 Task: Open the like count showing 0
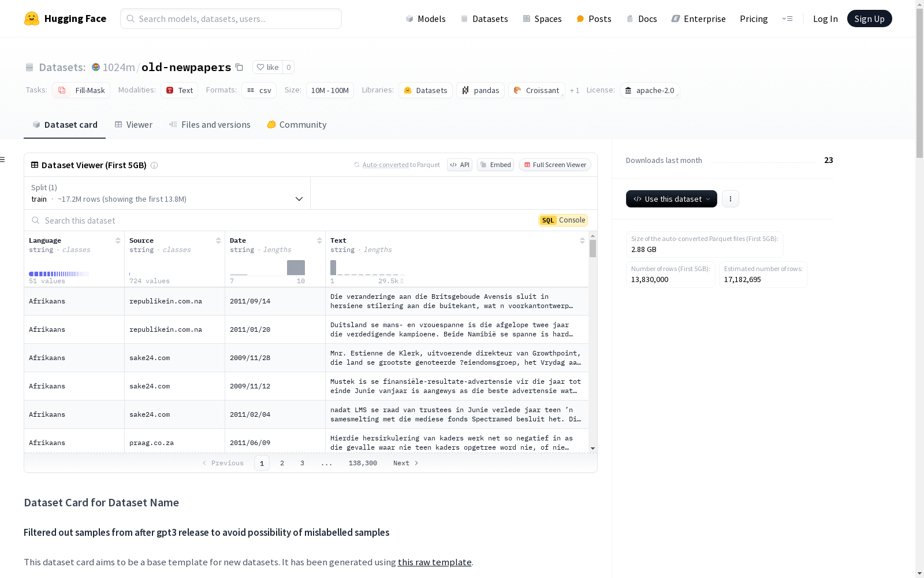tap(289, 67)
